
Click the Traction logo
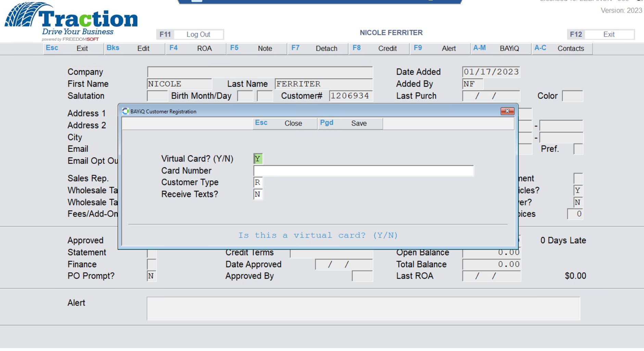coord(71,22)
